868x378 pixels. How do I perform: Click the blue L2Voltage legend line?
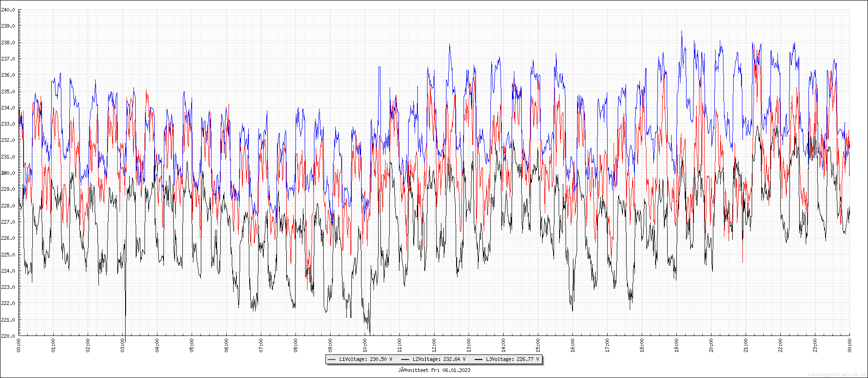(405, 359)
